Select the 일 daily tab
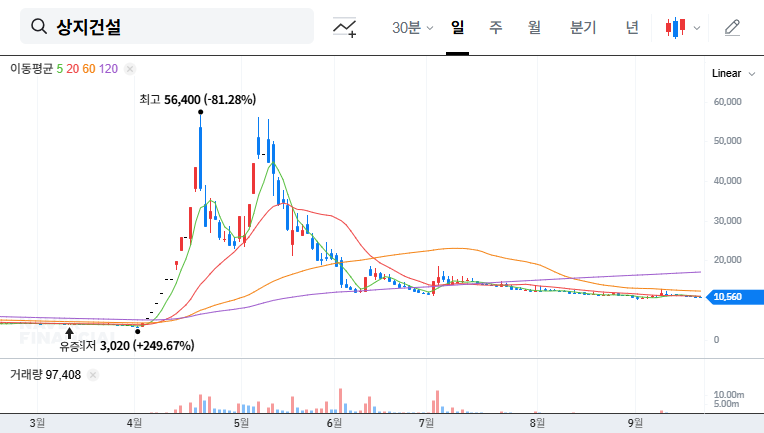 (x=457, y=27)
